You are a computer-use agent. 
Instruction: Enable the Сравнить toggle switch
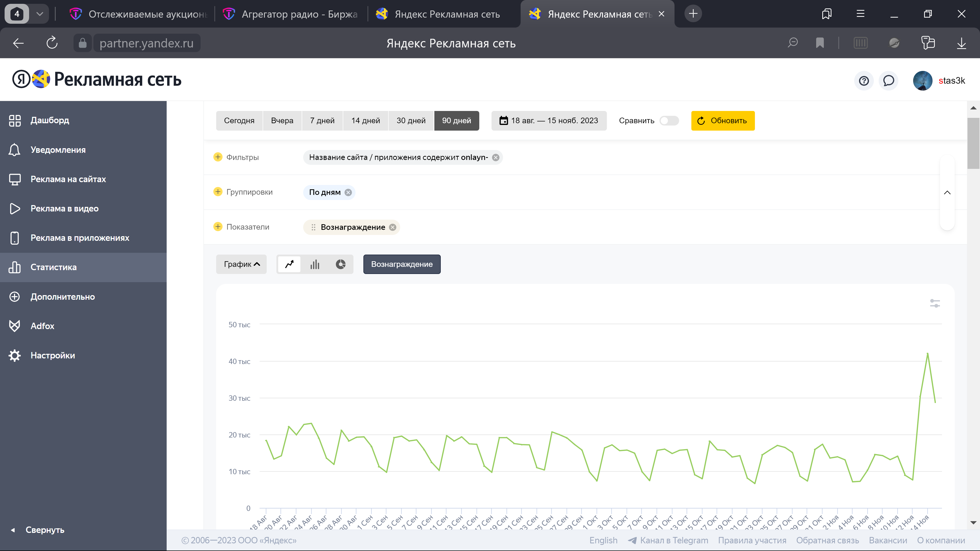click(669, 121)
